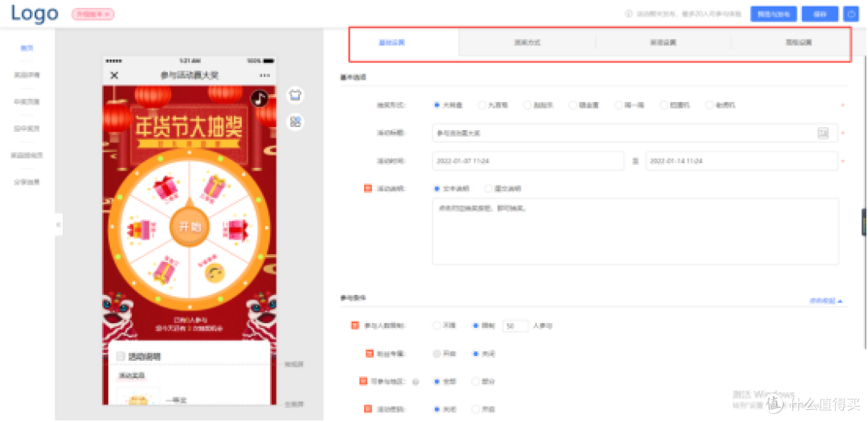868x422 pixels.
Task: Click the document icon beside 活动说明 in preview
Action: click(x=121, y=357)
